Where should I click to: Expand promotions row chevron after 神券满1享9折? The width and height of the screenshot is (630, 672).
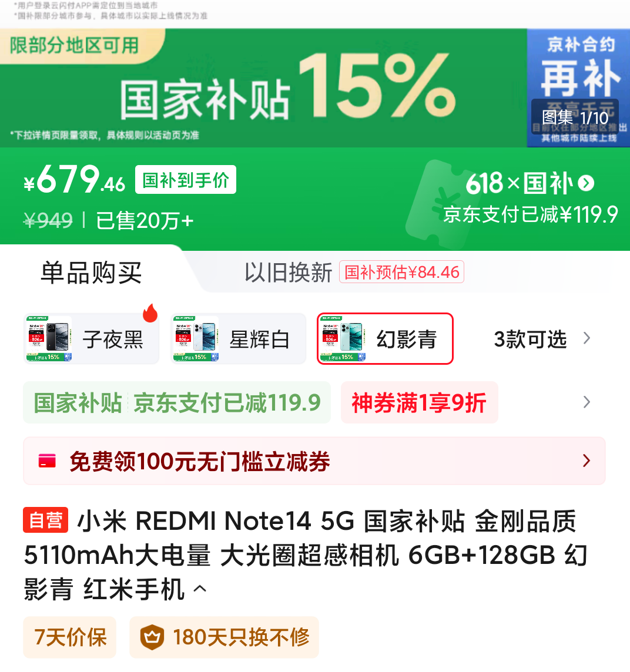[x=587, y=402]
